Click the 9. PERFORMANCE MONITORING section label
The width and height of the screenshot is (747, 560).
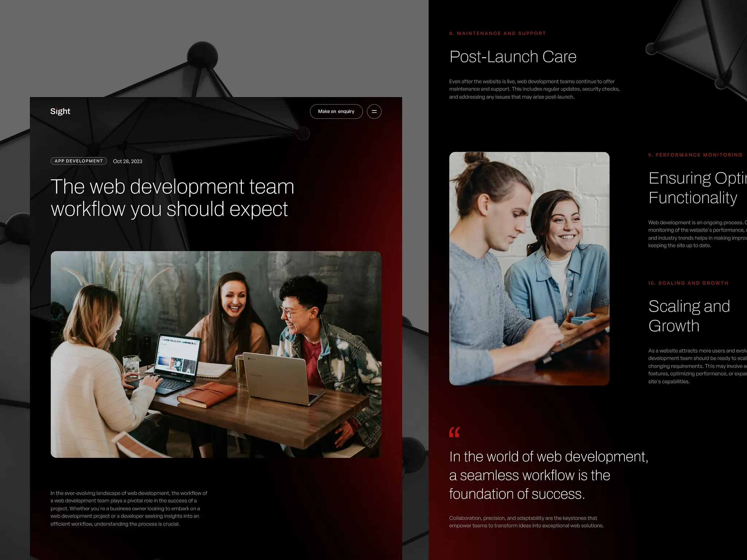(694, 155)
